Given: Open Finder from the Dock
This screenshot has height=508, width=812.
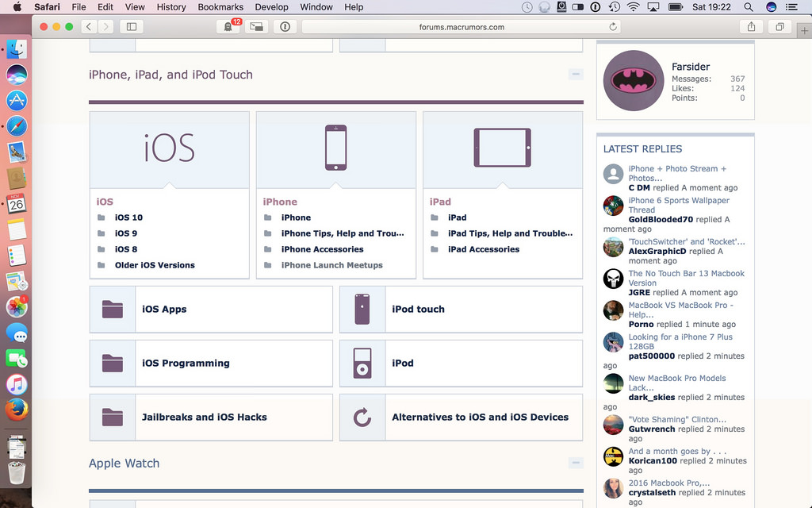Looking at the screenshot, I should (17, 50).
